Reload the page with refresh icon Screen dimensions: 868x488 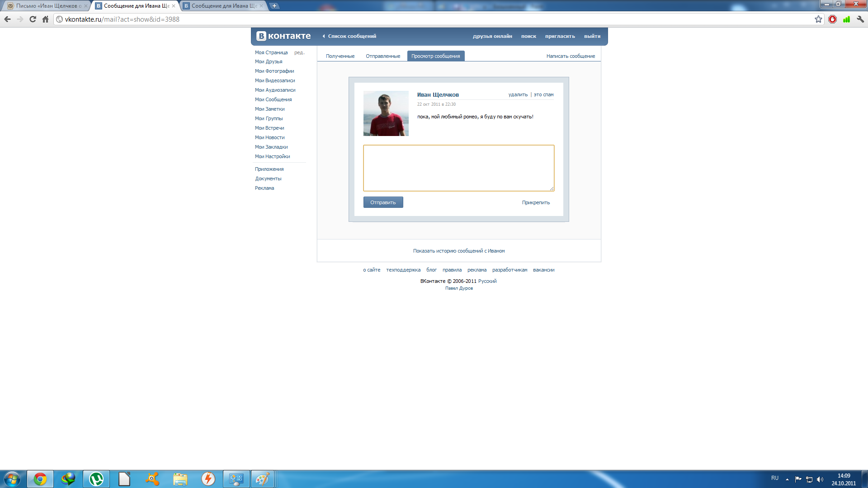(33, 19)
